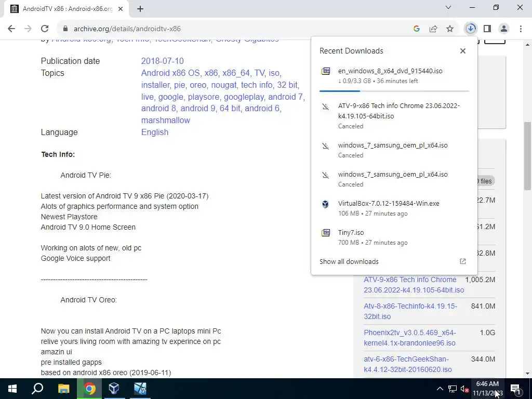Show hidden system tray icons

[440, 389]
